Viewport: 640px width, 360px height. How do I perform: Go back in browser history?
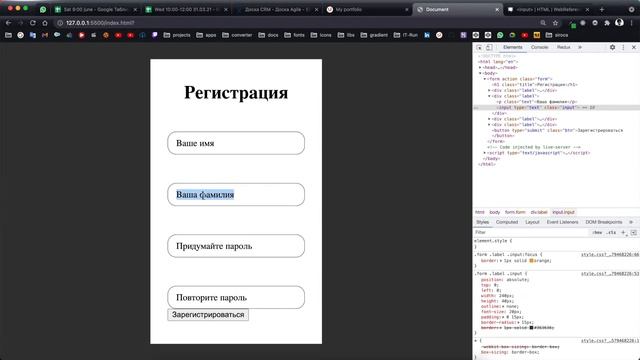click(x=9, y=23)
